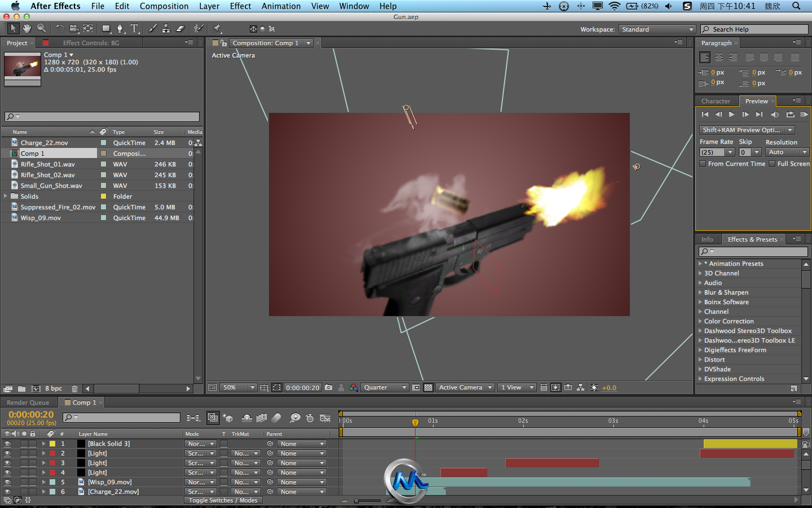
Task: Hide the Charge_22.mov layer
Action: pyautogui.click(x=7, y=492)
